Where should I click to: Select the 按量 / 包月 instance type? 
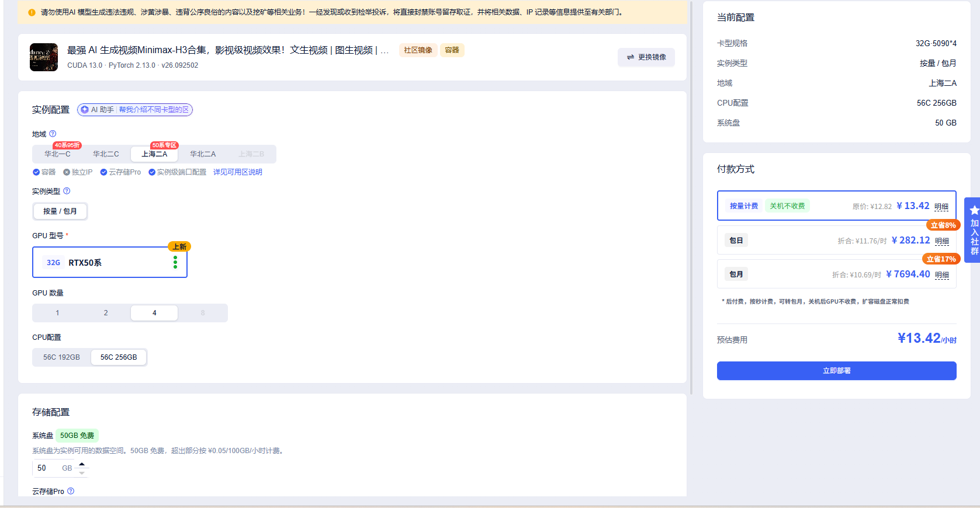[x=60, y=211]
